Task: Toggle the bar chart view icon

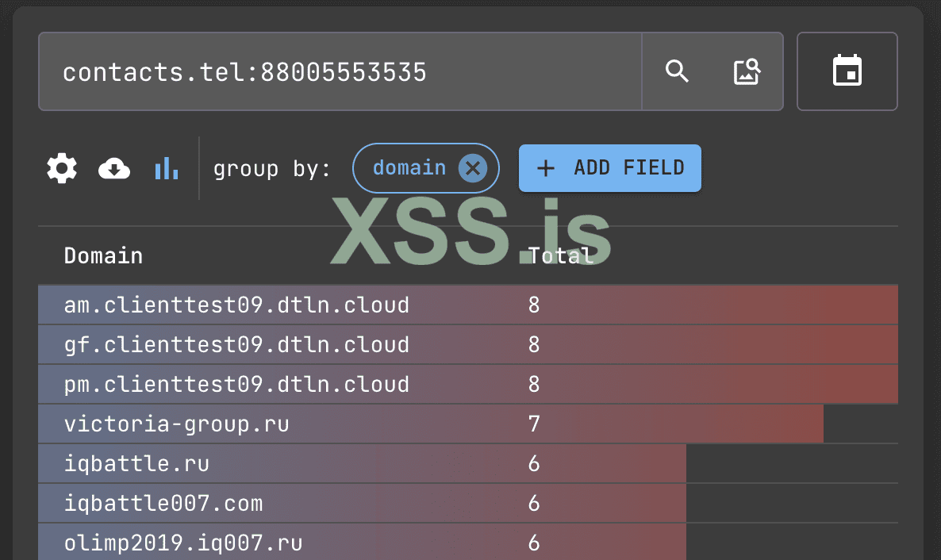Action: (167, 168)
